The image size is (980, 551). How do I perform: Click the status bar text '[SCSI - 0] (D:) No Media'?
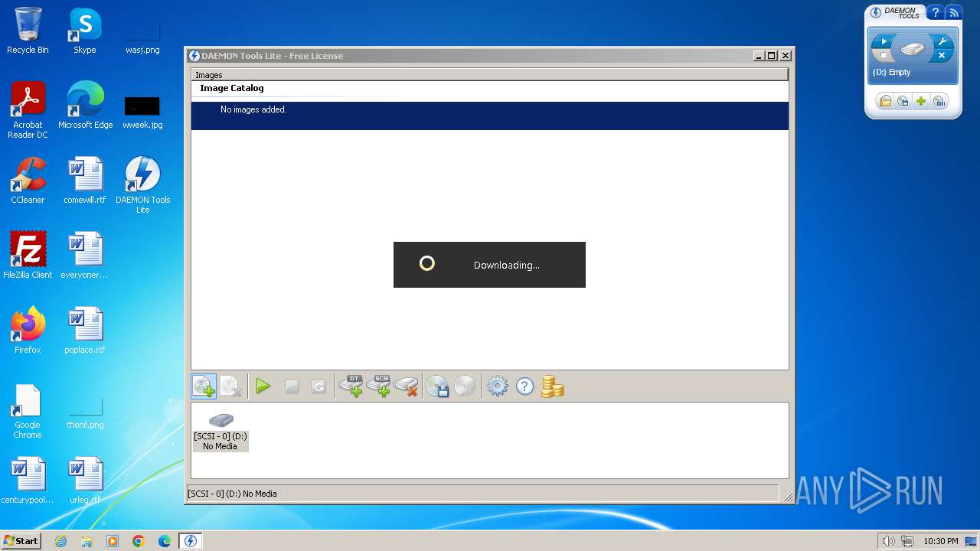[x=233, y=494]
